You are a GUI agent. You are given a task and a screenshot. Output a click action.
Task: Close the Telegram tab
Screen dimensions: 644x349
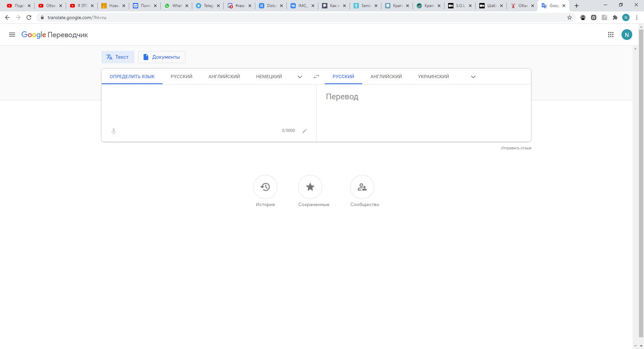[x=218, y=6]
